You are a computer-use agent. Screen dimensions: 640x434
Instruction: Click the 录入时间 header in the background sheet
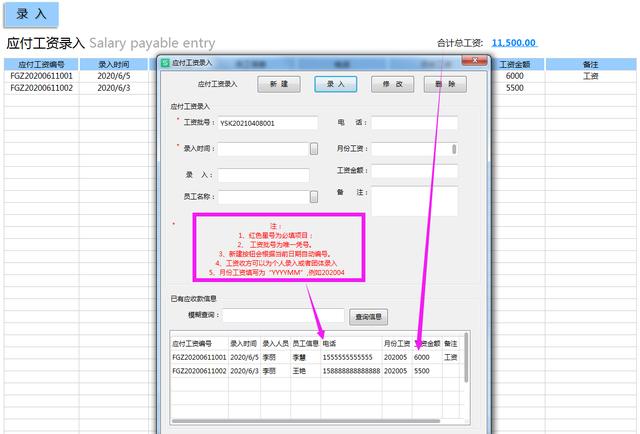pos(113,64)
